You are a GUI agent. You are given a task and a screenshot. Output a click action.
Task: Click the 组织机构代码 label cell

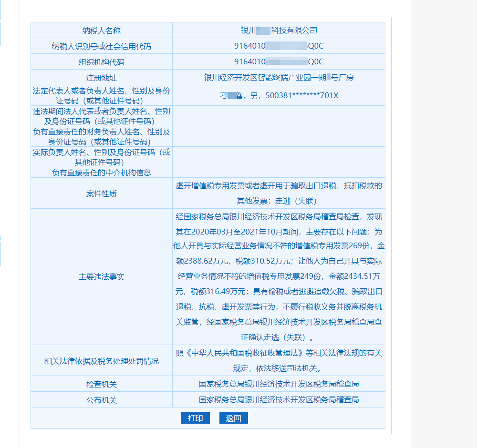pos(102,62)
